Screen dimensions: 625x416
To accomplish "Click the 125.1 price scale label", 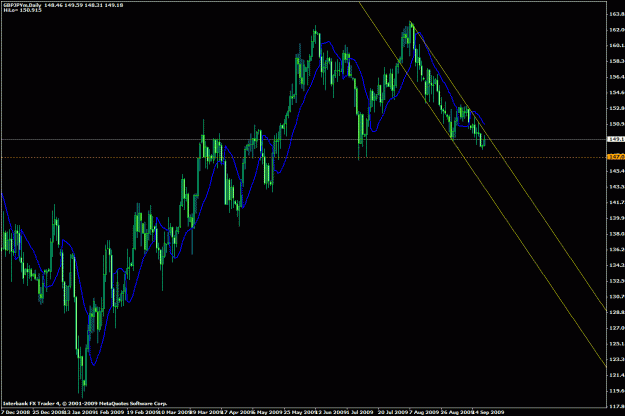I will click(617, 343).
